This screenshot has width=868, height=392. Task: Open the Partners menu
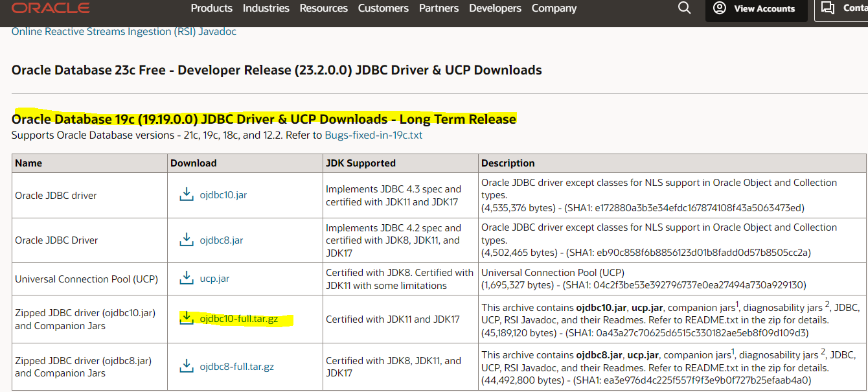[439, 8]
